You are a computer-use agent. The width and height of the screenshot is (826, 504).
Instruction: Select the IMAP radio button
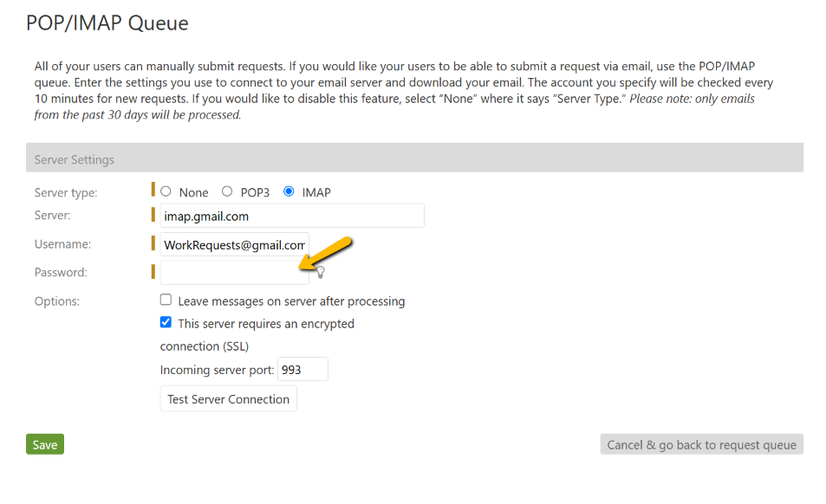point(289,191)
